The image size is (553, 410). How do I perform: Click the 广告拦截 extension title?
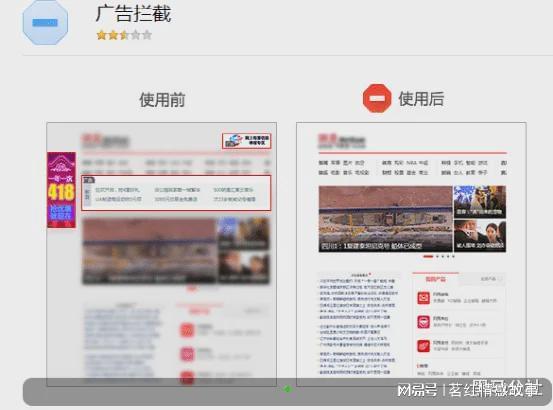click(133, 13)
